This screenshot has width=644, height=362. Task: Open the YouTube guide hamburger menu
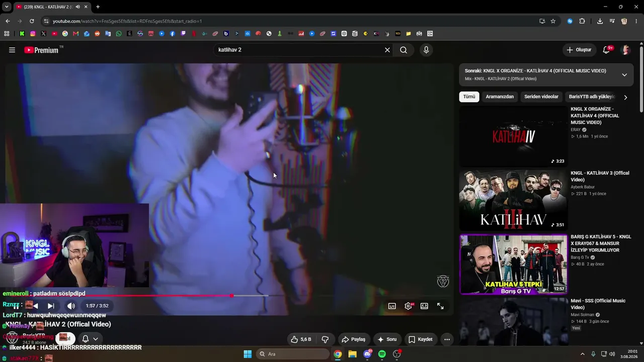12,50
